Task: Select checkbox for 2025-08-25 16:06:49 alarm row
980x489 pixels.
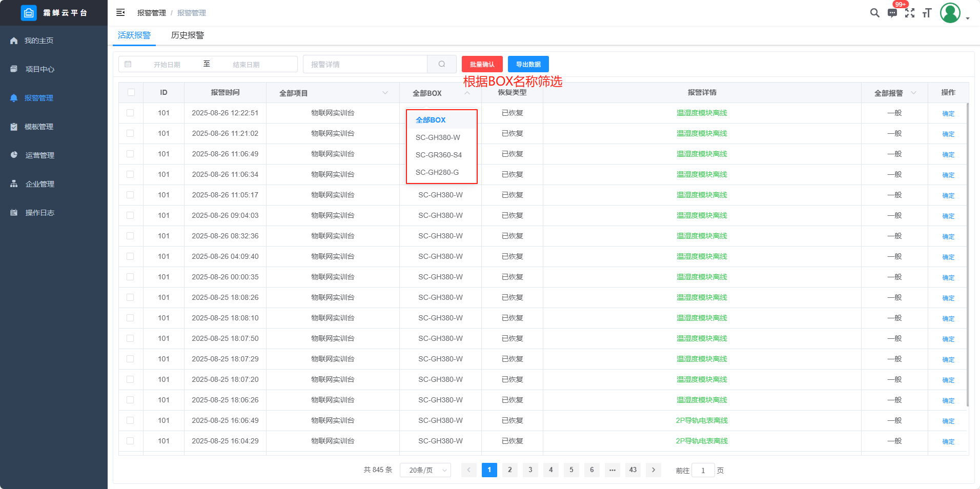Action: (x=130, y=420)
